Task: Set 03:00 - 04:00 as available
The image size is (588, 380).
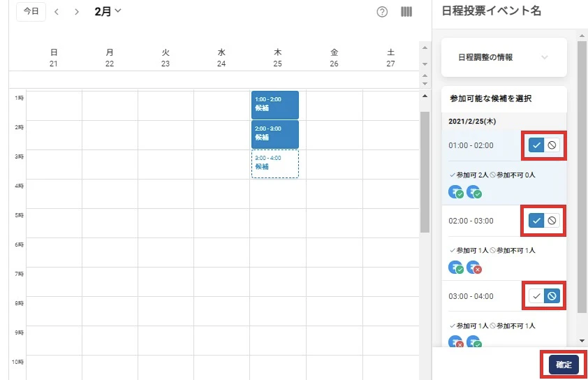Action: tap(536, 296)
